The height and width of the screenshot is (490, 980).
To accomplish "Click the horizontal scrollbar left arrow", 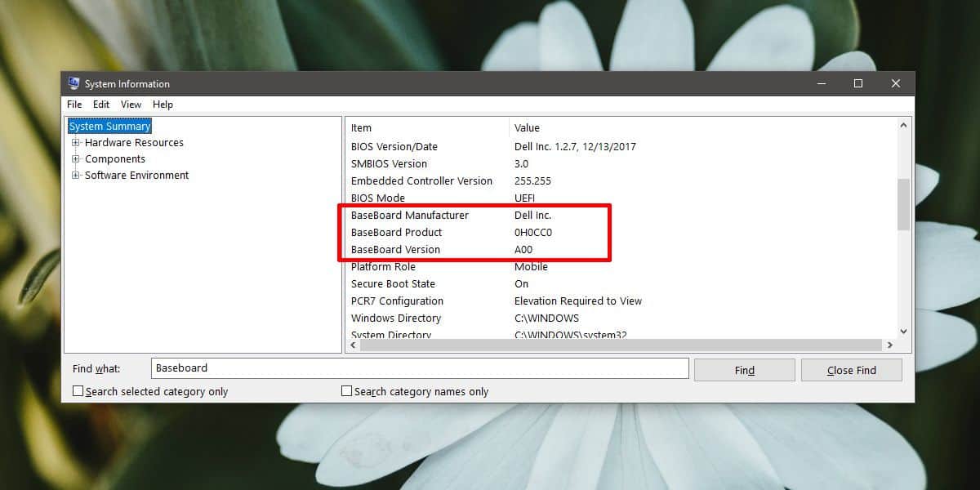I will click(x=353, y=345).
